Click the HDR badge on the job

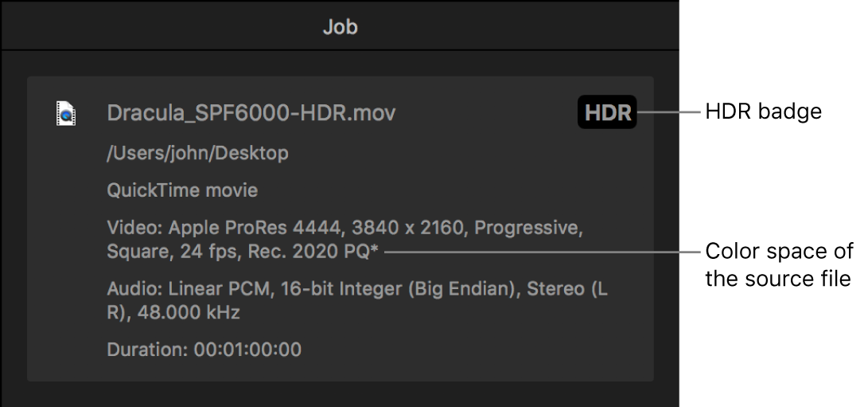tap(608, 113)
